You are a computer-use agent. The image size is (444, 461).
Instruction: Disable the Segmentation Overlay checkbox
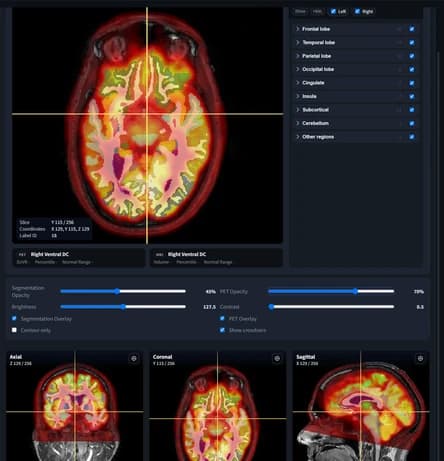pos(14,318)
